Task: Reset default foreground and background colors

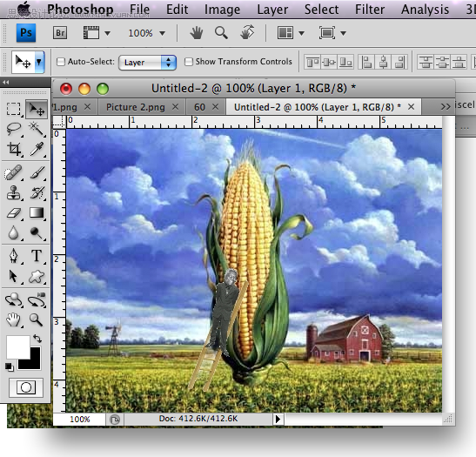Action: 9,366
